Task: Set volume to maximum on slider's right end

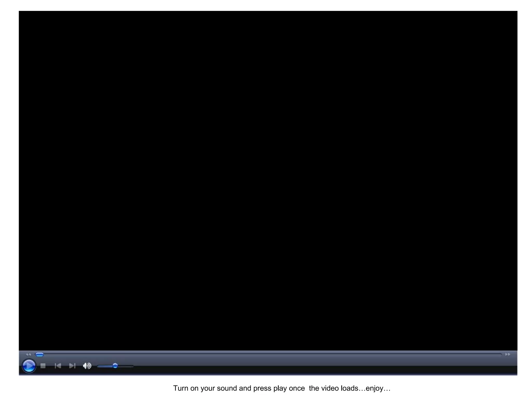Action: click(133, 366)
